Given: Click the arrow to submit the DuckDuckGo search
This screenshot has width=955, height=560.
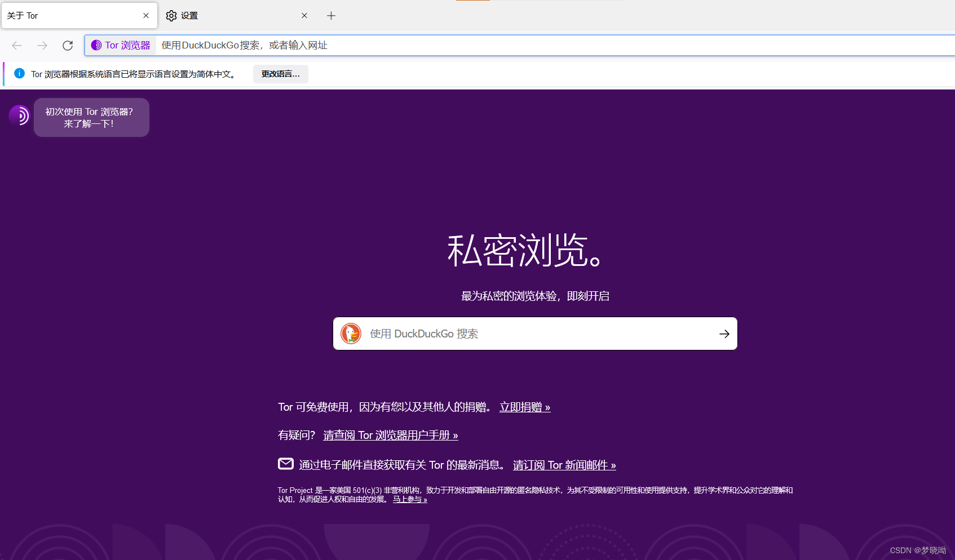Looking at the screenshot, I should [724, 334].
